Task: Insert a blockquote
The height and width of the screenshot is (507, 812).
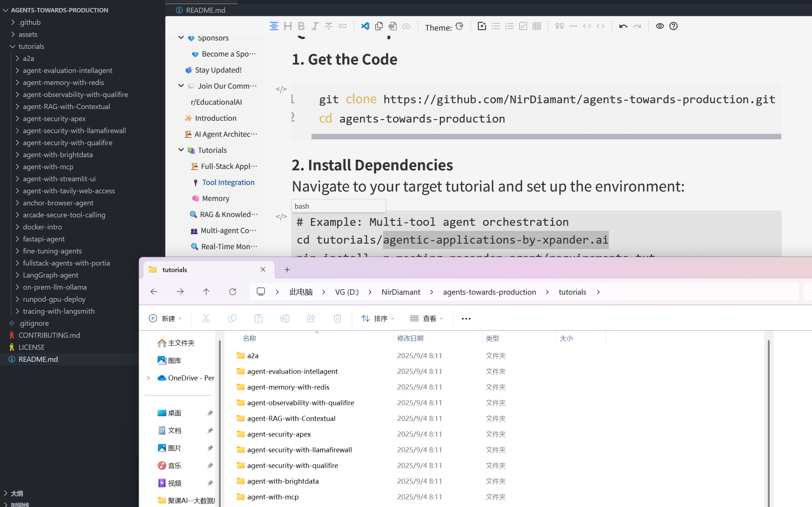Action: click(x=560, y=26)
